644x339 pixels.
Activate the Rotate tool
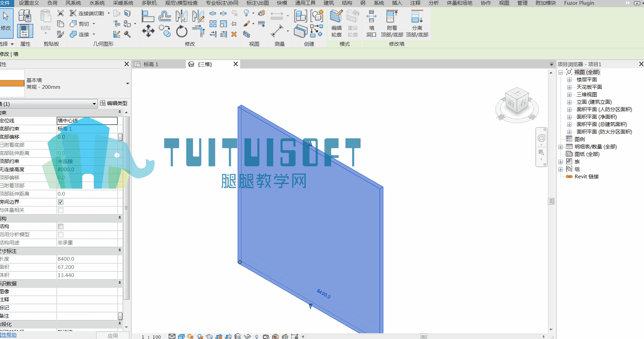pyautogui.click(x=181, y=31)
